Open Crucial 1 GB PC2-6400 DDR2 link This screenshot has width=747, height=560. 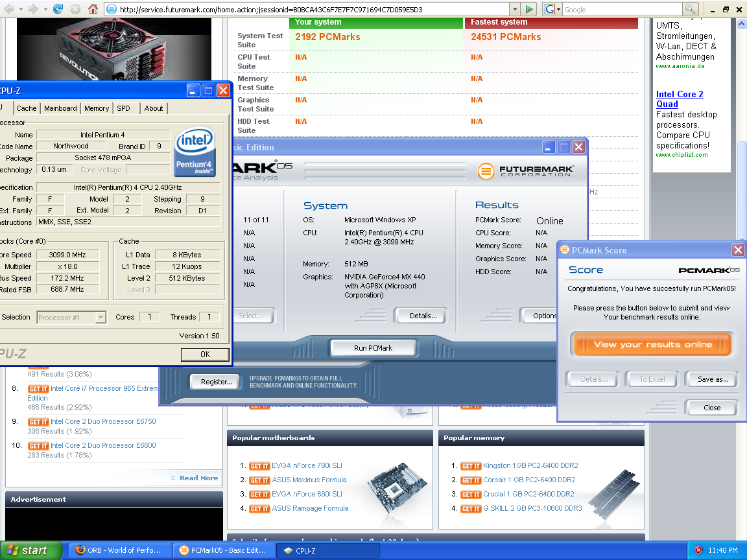click(x=529, y=494)
